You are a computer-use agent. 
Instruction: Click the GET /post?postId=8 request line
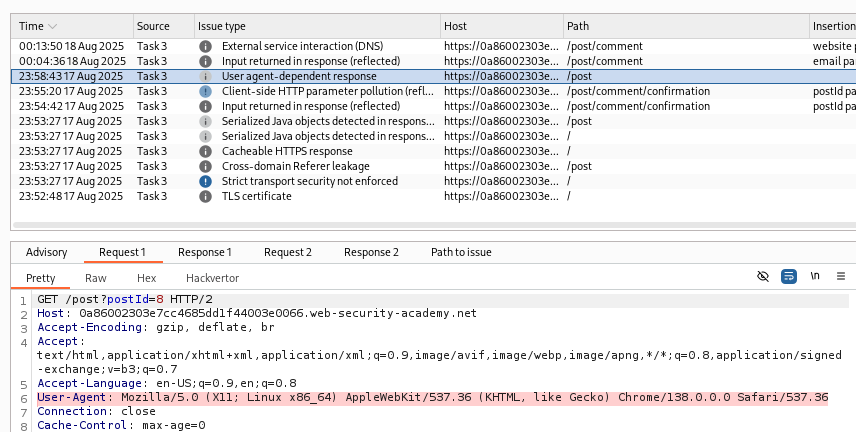click(125, 299)
